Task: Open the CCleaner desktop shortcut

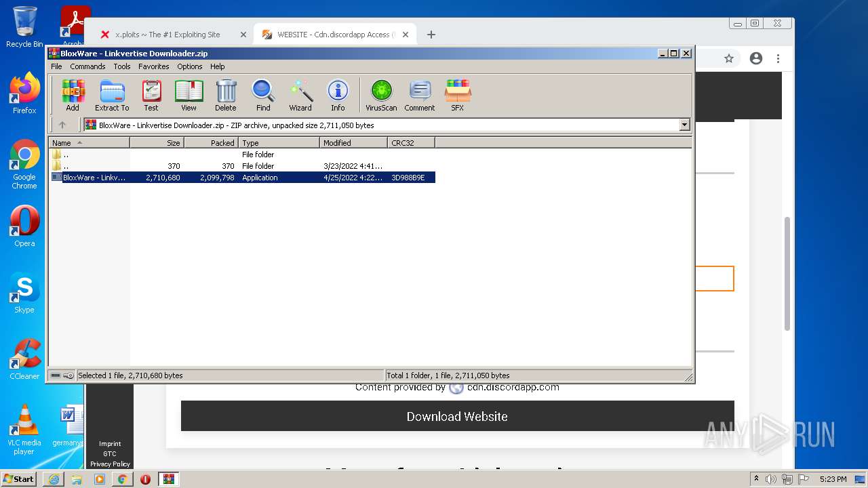Action: 24,359
